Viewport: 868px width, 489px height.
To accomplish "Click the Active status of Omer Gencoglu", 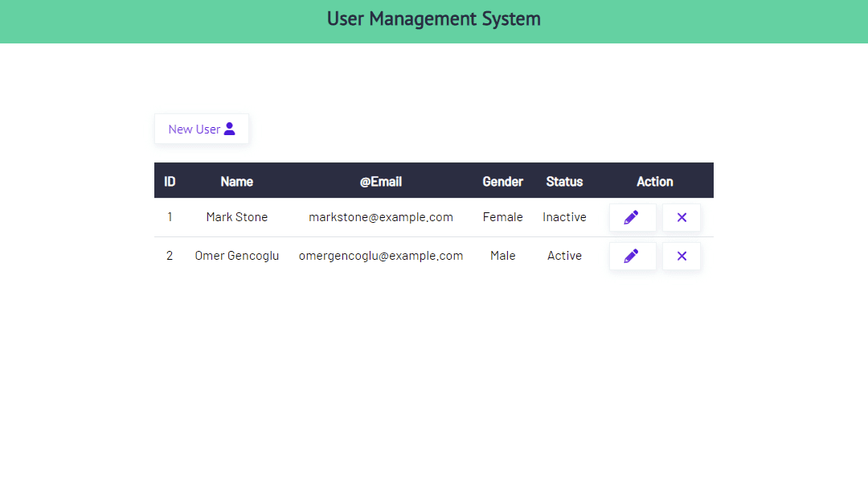I will pyautogui.click(x=565, y=256).
